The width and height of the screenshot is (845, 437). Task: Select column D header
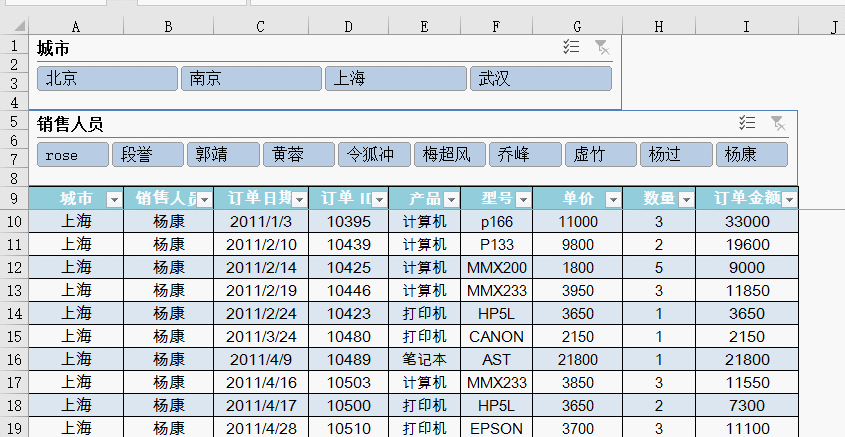(349, 26)
